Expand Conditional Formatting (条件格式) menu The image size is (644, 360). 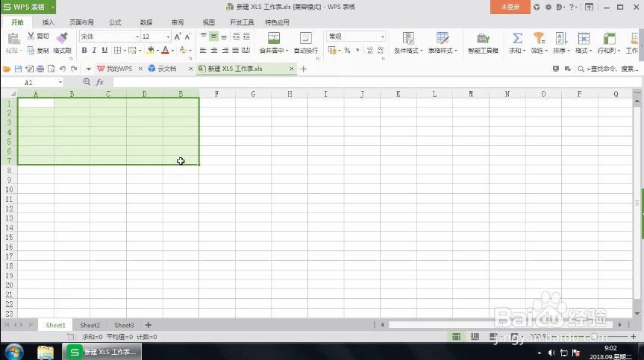tap(422, 51)
